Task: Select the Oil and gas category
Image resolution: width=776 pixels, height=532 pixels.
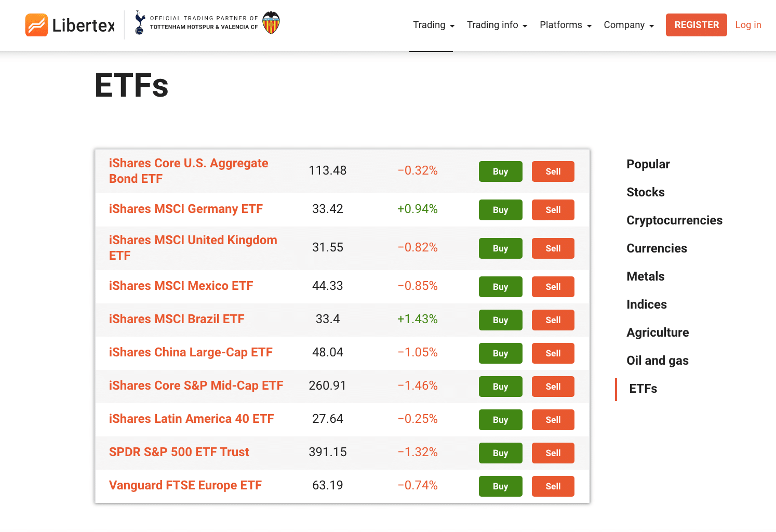Action: (658, 361)
